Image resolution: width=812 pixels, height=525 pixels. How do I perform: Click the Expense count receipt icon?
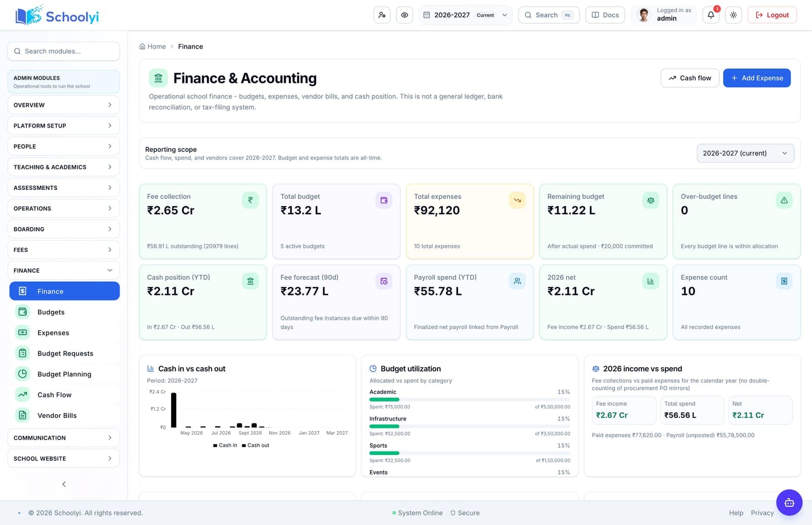(x=784, y=281)
